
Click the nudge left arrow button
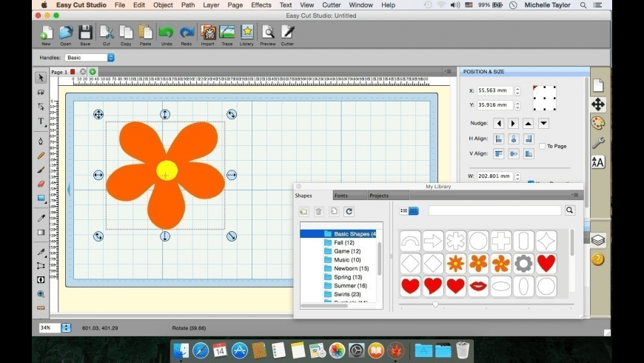tap(499, 123)
